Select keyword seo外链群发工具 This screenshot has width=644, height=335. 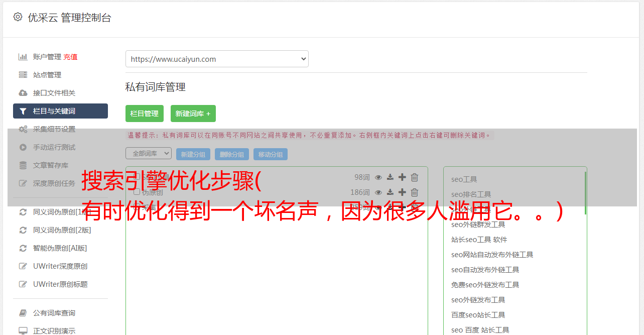(x=478, y=225)
